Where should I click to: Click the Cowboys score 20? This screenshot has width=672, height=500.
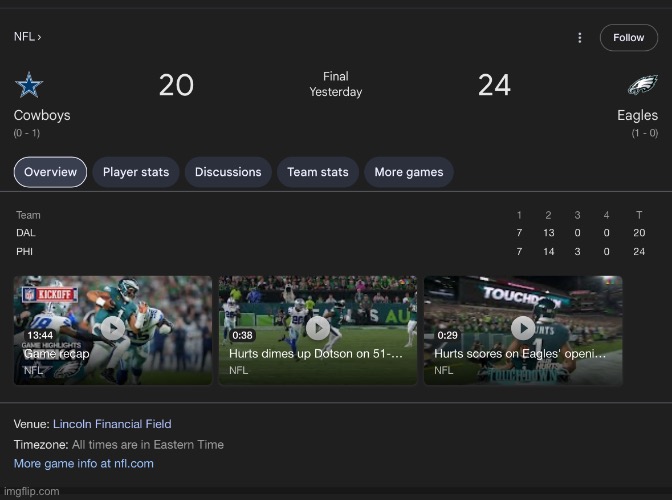click(x=176, y=85)
